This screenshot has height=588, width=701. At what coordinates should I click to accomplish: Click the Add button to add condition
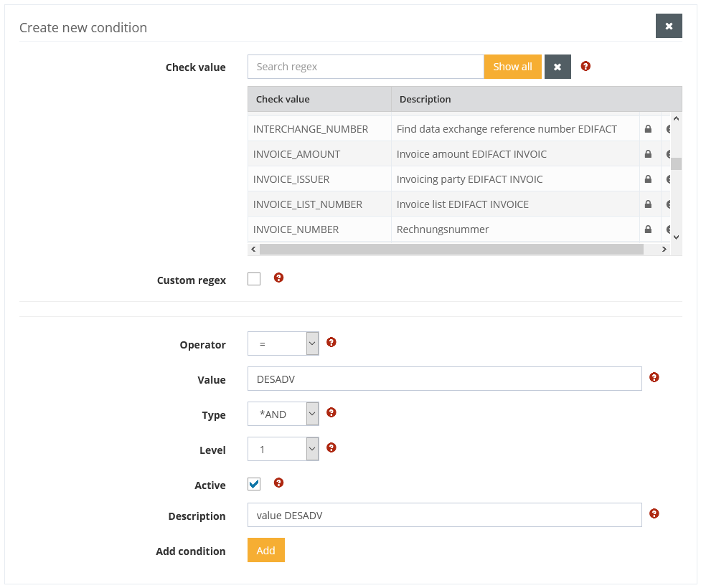click(x=266, y=551)
